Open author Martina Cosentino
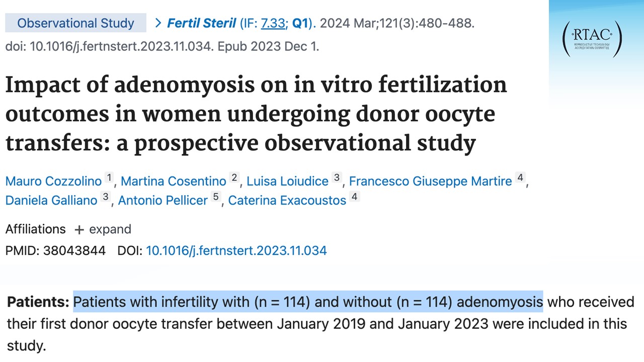644x362 pixels. coord(173,181)
